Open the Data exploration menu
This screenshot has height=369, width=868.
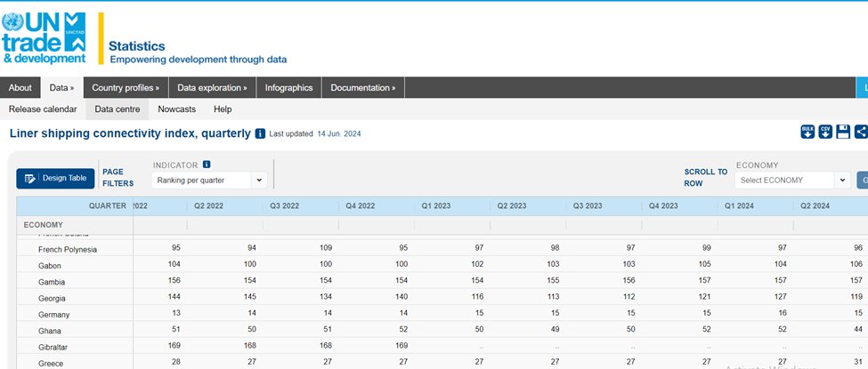[x=212, y=87]
